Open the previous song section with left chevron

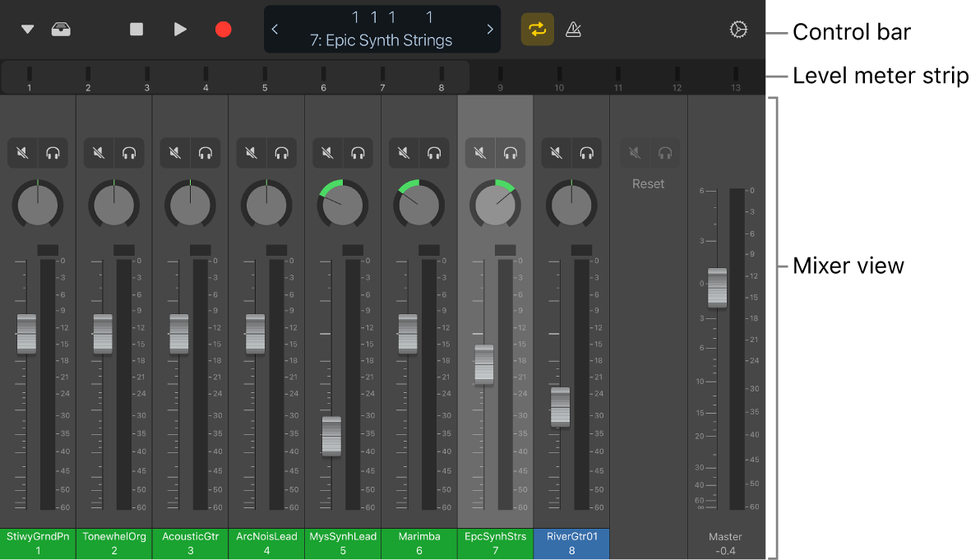[x=274, y=29]
